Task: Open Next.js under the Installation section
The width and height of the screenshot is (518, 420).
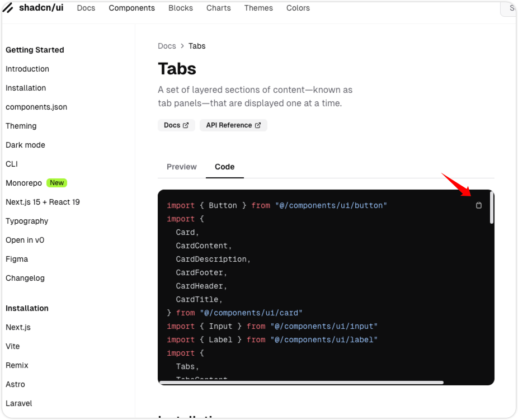Action: [18, 327]
